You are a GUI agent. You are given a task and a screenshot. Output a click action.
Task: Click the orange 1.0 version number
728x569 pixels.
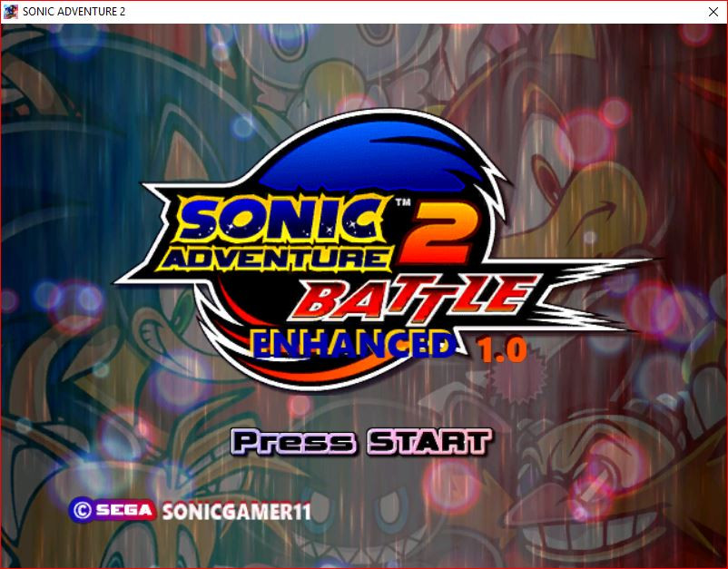503,350
